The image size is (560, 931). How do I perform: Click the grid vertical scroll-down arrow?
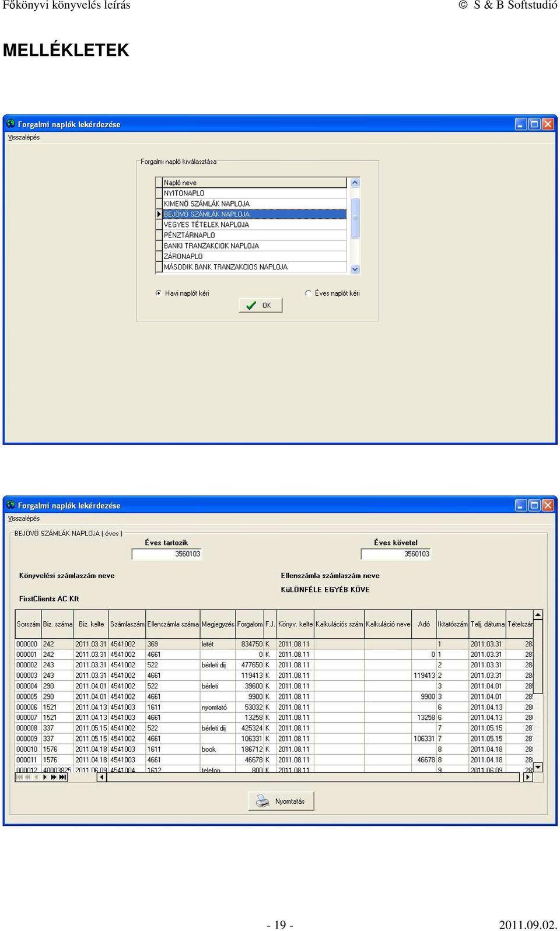point(538,767)
